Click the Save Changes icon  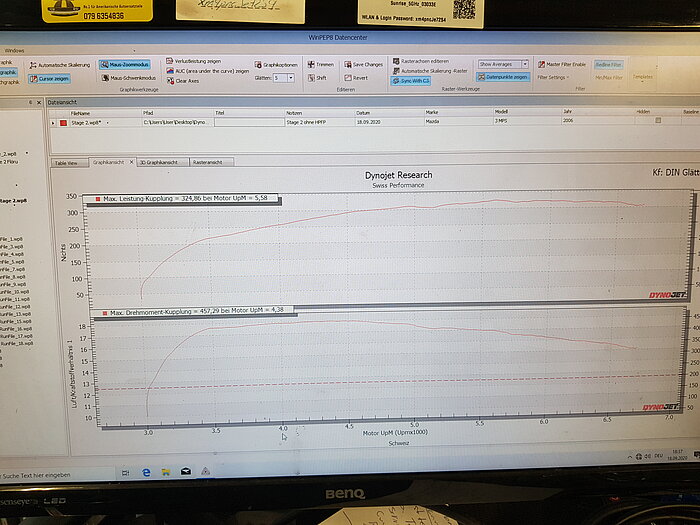346,64
